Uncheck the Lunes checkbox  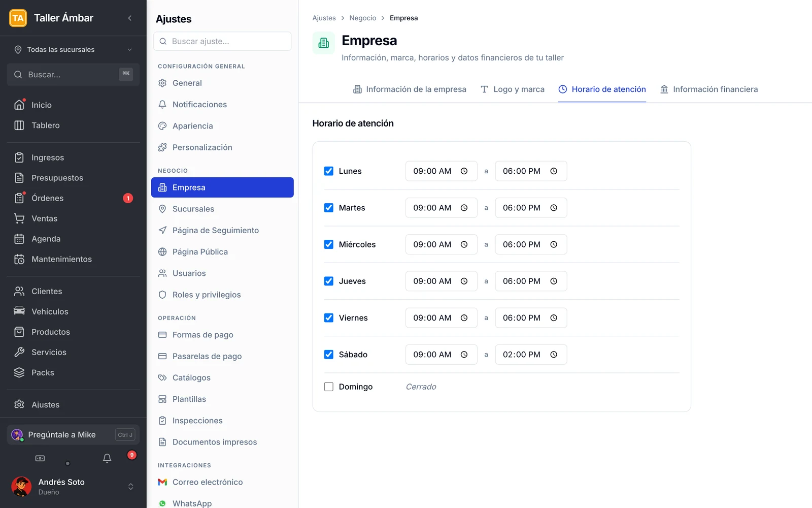click(x=329, y=171)
